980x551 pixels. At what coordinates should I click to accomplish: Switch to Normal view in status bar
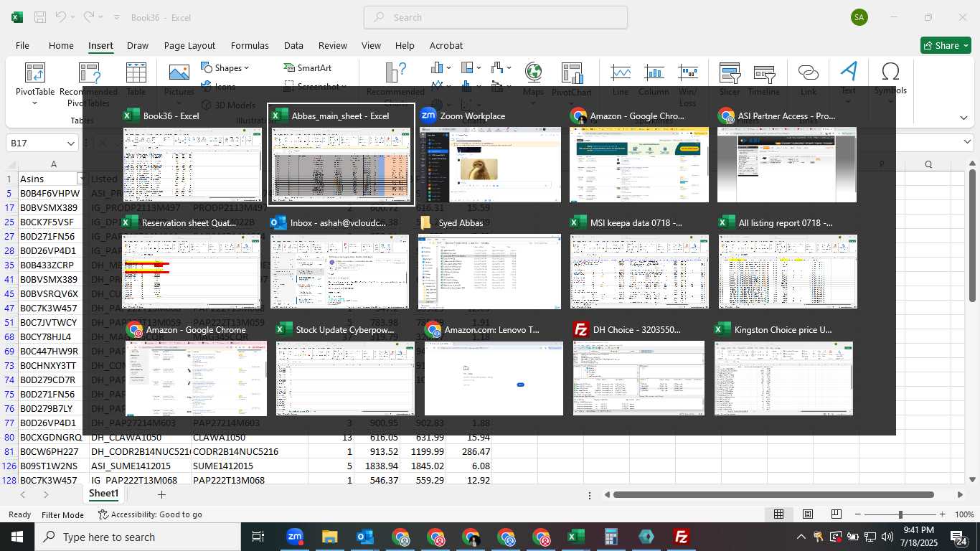pos(778,514)
